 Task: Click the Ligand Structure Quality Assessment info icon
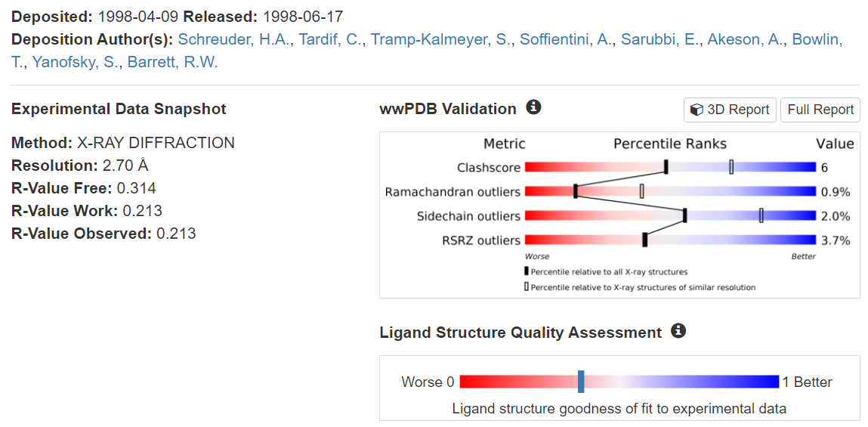[678, 331]
